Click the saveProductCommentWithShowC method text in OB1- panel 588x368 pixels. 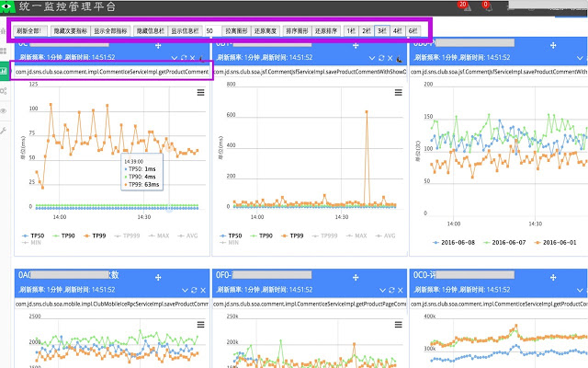click(310, 72)
